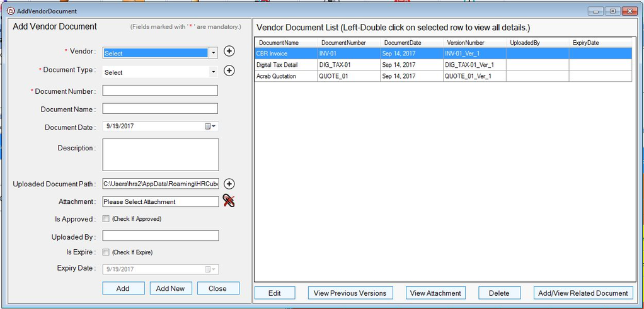Click the INV-01_Ver_1 version cell
Screen dimensions: 644x309
(x=474, y=53)
